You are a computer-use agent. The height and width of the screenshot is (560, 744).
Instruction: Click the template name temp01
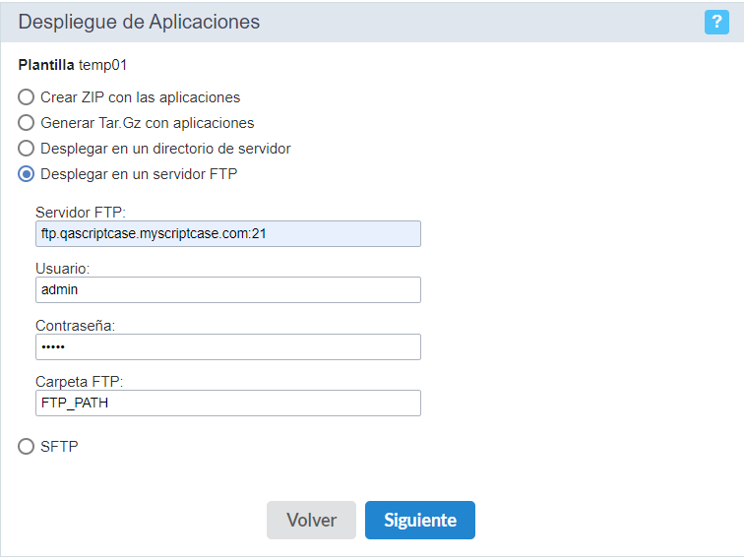coord(103,65)
